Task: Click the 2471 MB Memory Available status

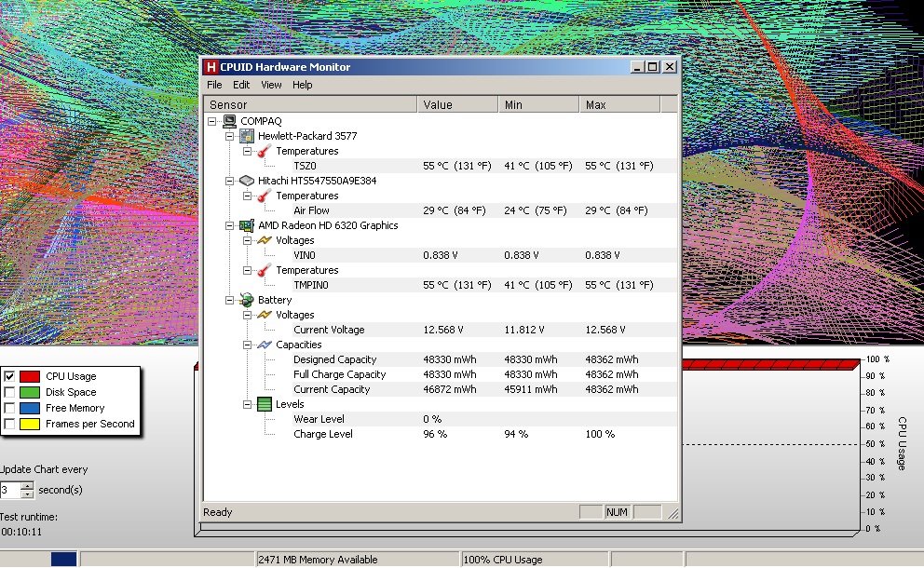Action: tap(318, 560)
